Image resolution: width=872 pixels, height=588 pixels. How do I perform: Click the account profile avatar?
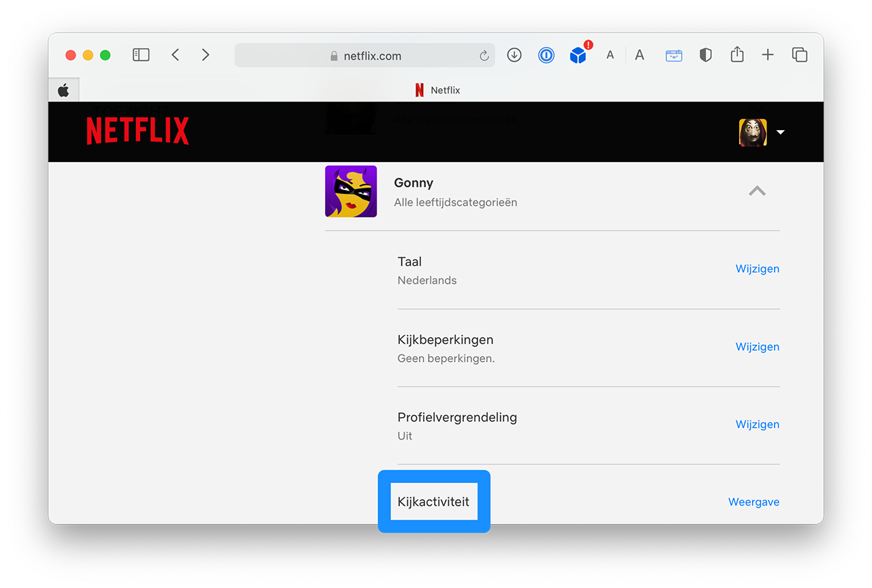(x=753, y=132)
